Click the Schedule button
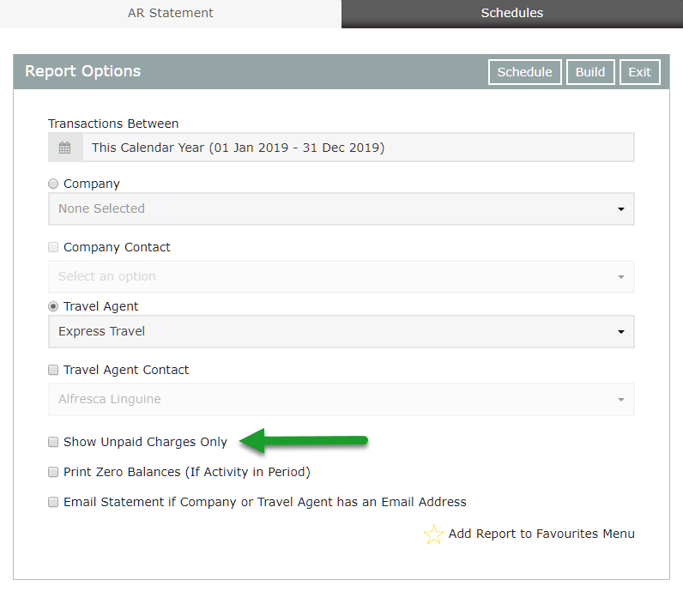The height and width of the screenshot is (616, 683). click(x=525, y=72)
